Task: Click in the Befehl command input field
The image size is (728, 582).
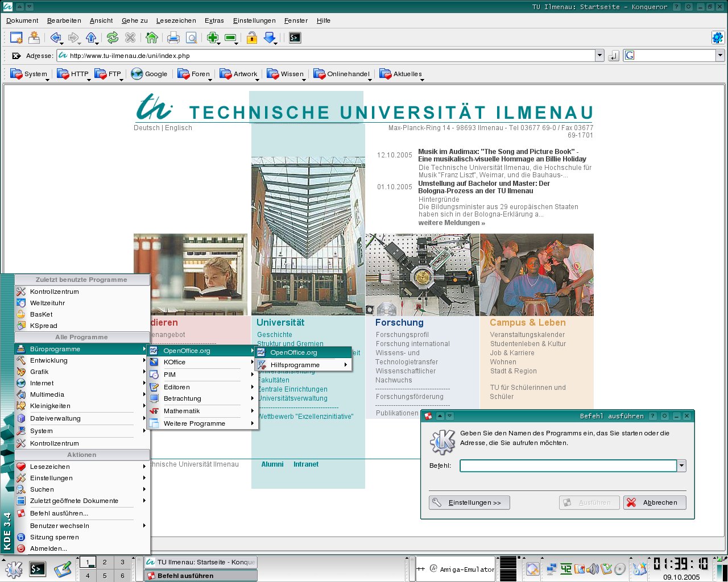Action: tap(568, 466)
